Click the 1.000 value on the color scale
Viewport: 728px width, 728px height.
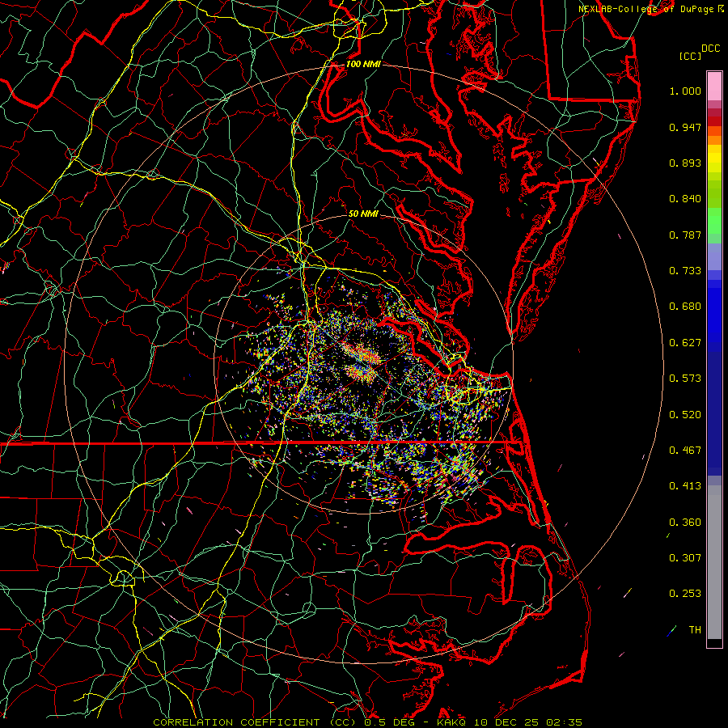[x=685, y=91]
